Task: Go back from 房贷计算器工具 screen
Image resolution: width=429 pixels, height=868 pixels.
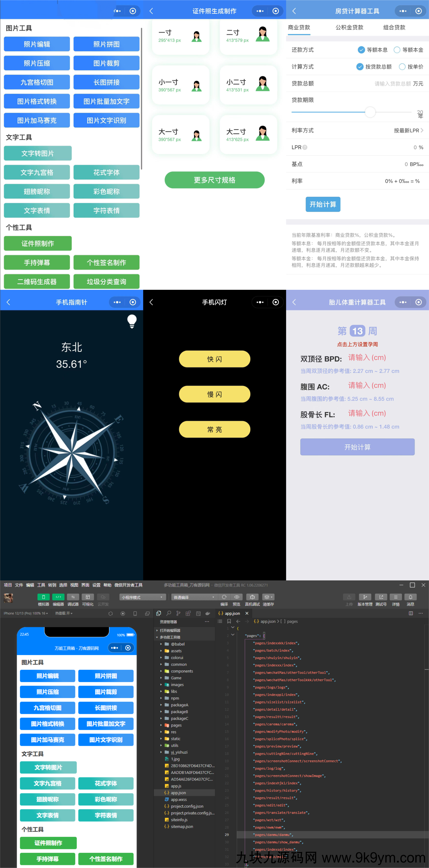Action: [294, 11]
